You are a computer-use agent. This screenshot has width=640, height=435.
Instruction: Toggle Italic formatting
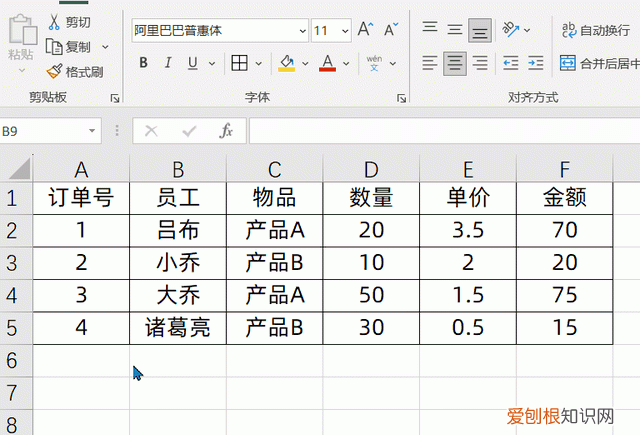(168, 63)
